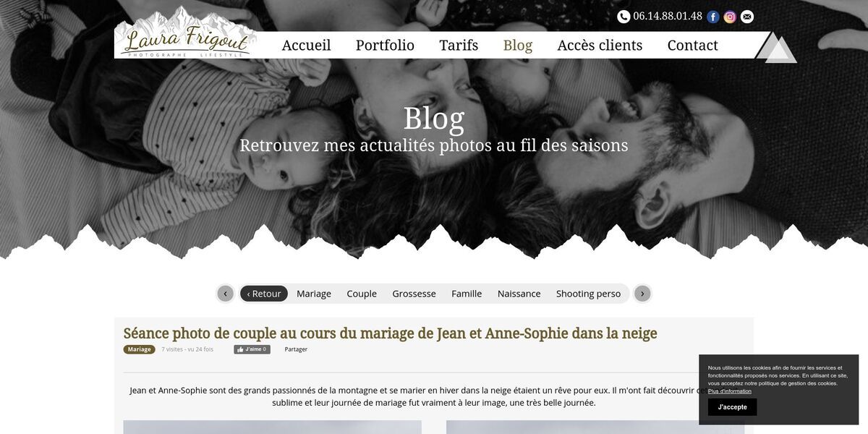Screen dimensions: 868x434
Task: Click the triangle mountain icon beside Contact
Action: coord(776,47)
